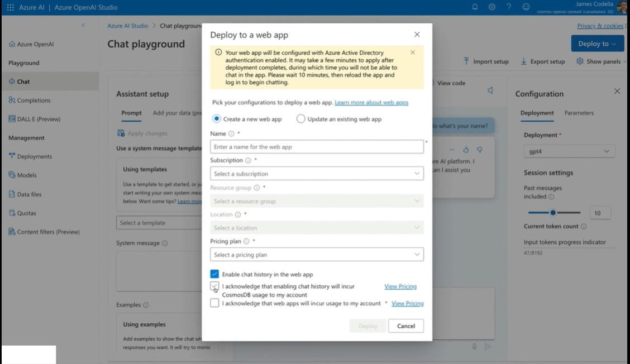Open the notifications bell icon
Image resolution: width=630 pixels, height=364 pixels.
(475, 7)
